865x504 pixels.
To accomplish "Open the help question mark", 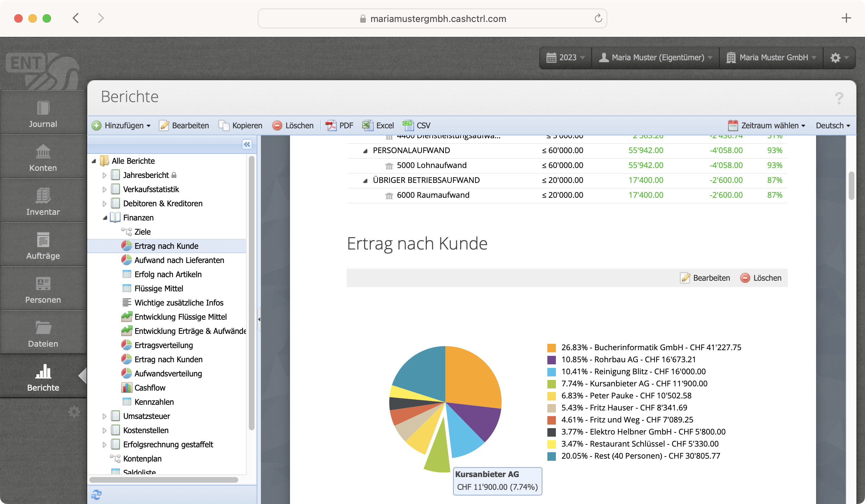I will (x=839, y=98).
